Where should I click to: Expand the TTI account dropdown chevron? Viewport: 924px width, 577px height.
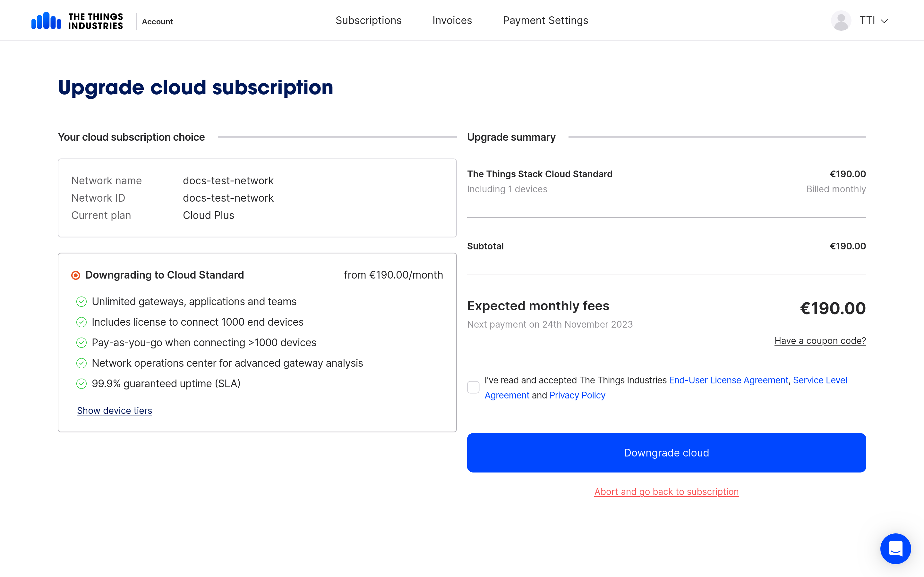coord(884,21)
